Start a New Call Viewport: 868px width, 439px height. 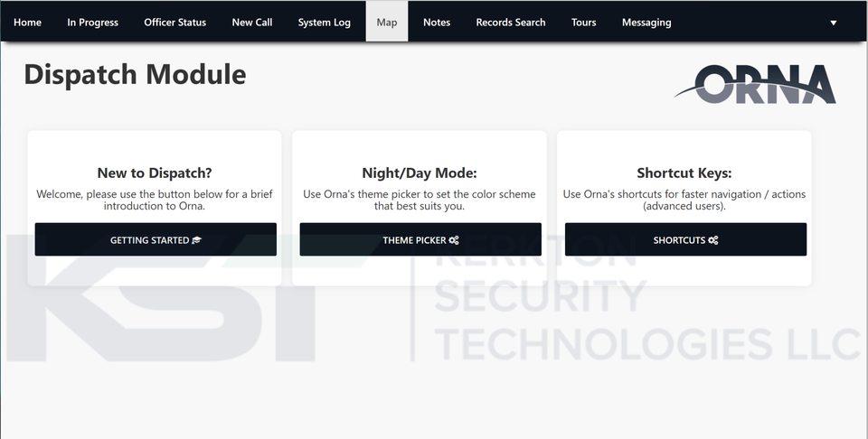252,22
